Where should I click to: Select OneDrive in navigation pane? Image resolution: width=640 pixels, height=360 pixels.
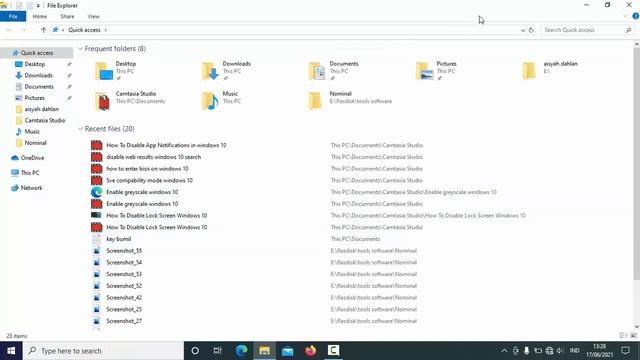(x=32, y=158)
